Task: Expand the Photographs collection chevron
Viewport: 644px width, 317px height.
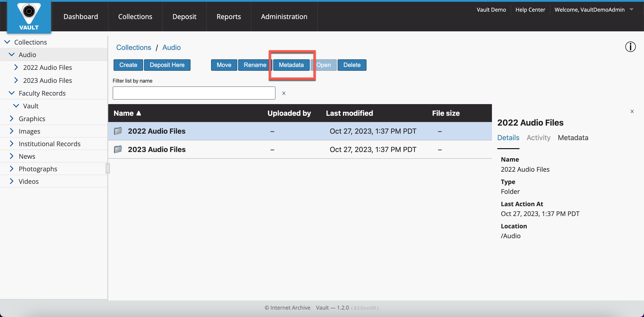Action: pyautogui.click(x=11, y=169)
